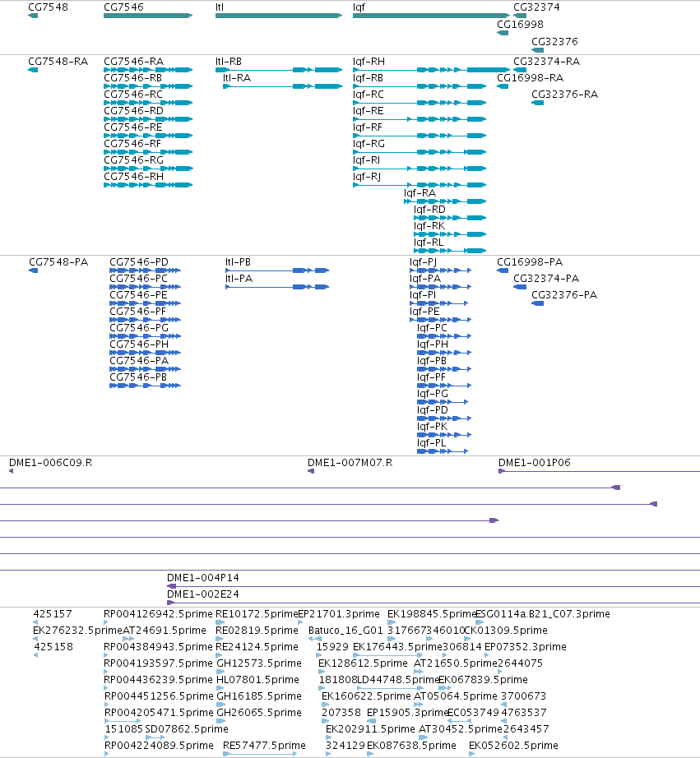Image resolution: width=700 pixels, height=758 pixels.
Task: Open the CG16998-PA protein label
Action: pos(530,262)
